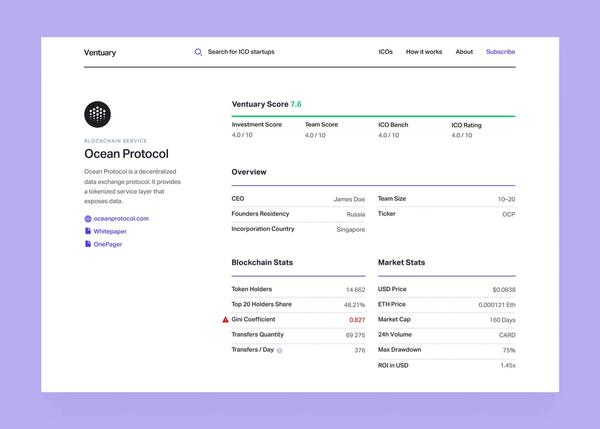This screenshot has height=429, width=600.
Task: Click the 24h Volume value CARD
Action: tap(507, 335)
